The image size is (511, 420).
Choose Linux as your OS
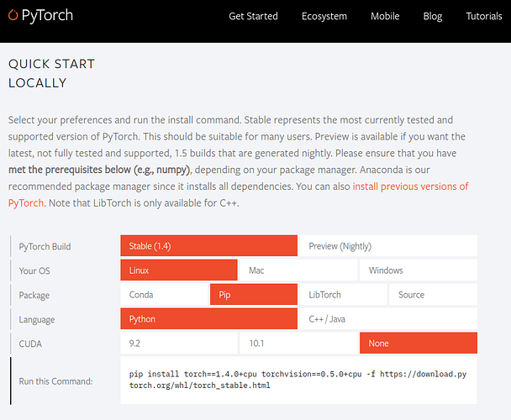[179, 270]
